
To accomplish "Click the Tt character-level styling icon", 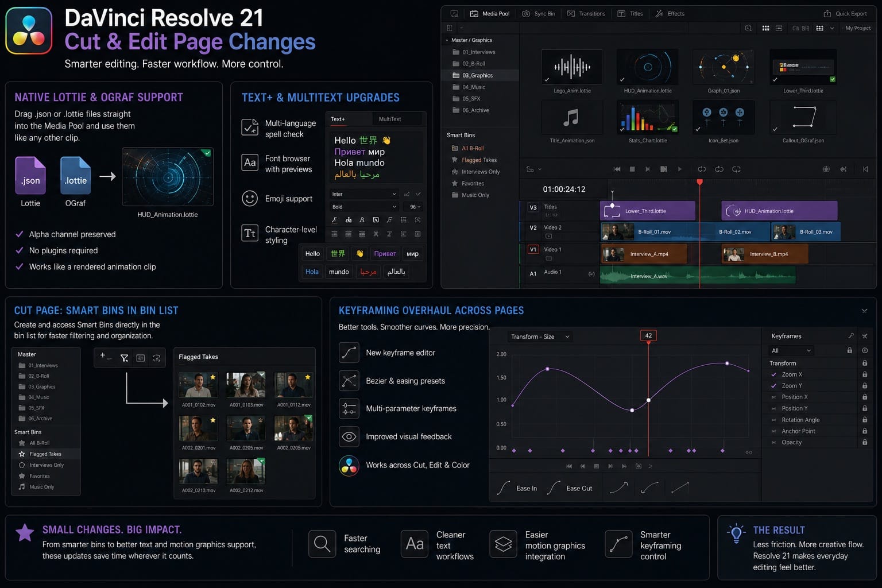I will coord(250,233).
